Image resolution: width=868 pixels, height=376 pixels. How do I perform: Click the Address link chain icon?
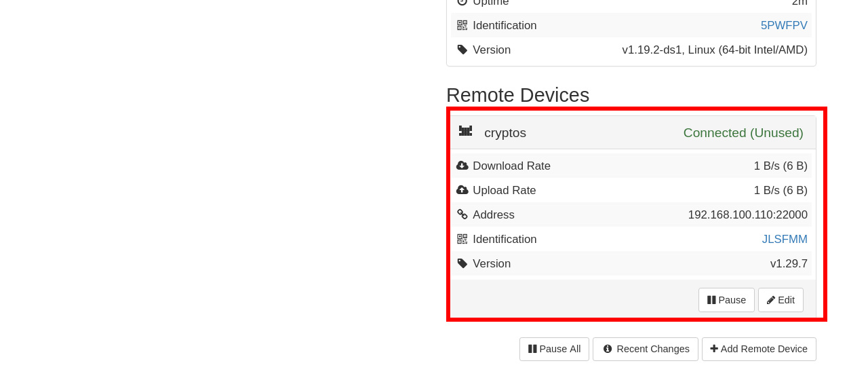462,214
